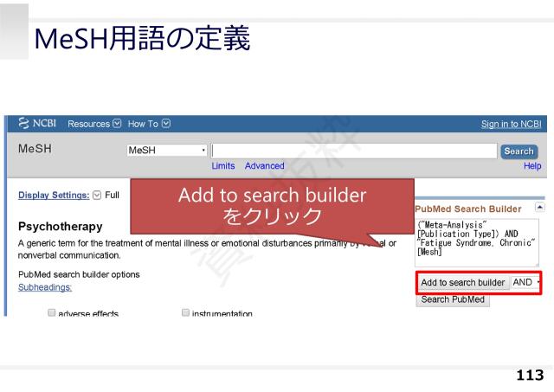Image resolution: width=554 pixels, height=392 pixels.
Task: Click the Help link
Action: pos(531,165)
